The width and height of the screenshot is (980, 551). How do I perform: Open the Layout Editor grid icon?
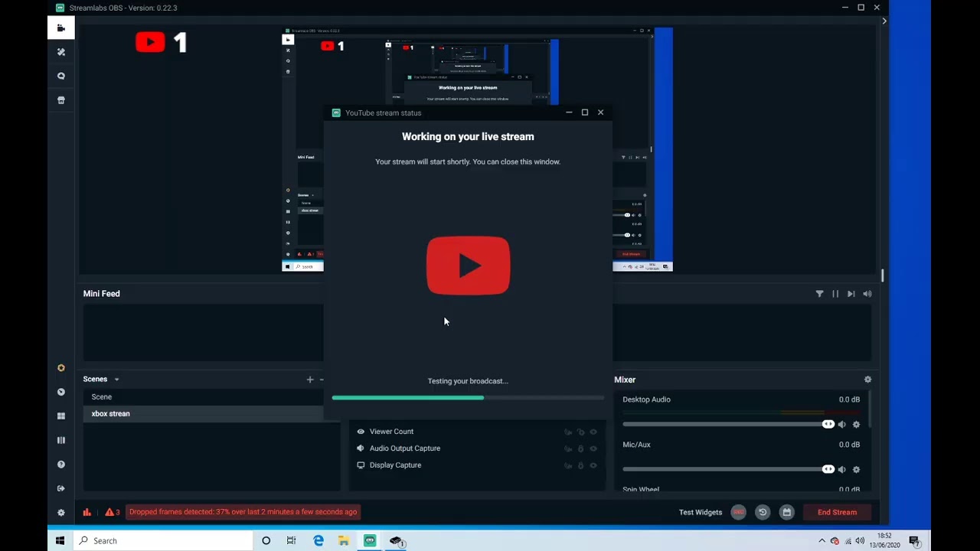[x=61, y=416]
